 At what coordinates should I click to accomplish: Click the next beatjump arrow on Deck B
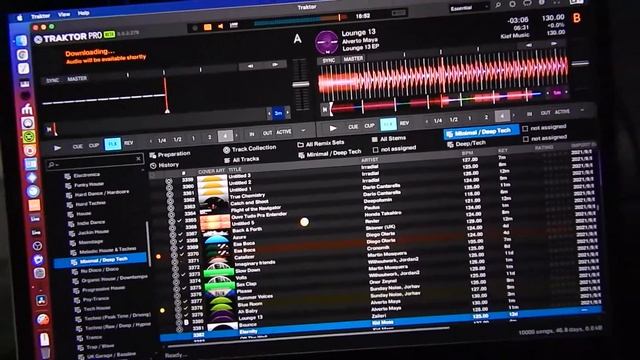[554, 44]
